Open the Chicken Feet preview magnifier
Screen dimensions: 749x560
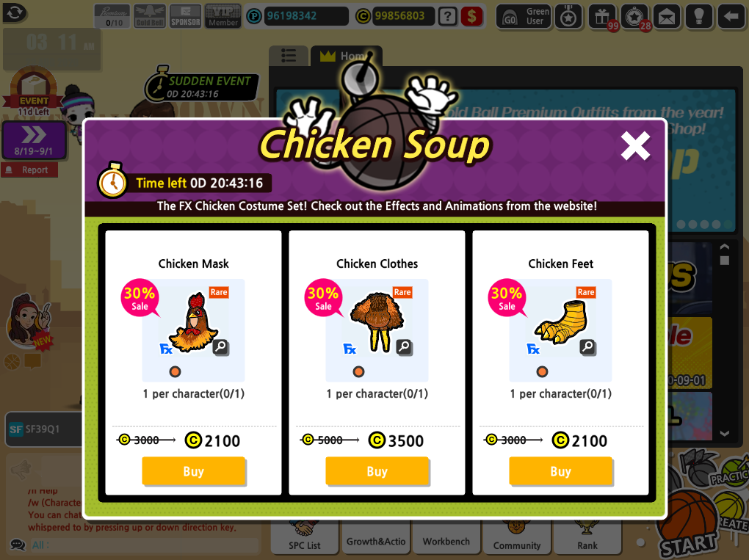tap(587, 347)
